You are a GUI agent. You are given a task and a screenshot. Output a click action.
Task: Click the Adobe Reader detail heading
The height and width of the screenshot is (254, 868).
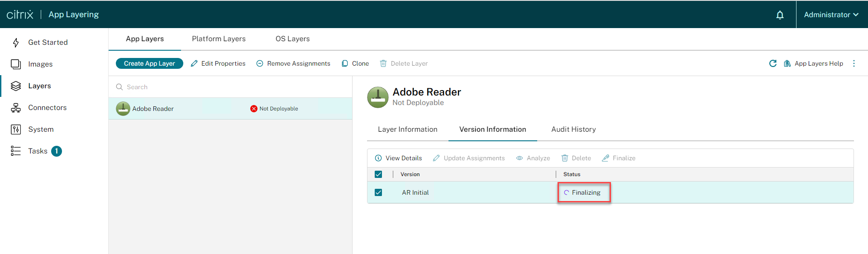(427, 92)
